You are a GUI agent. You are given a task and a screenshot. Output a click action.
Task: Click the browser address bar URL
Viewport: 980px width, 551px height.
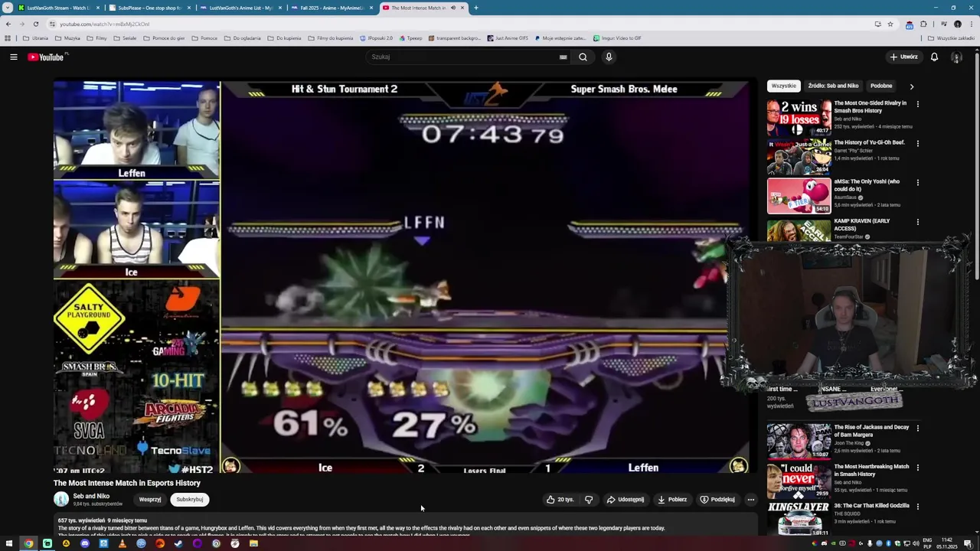point(105,24)
